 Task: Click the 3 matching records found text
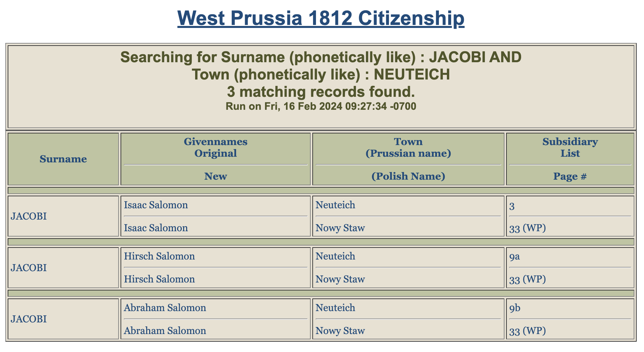(321, 92)
